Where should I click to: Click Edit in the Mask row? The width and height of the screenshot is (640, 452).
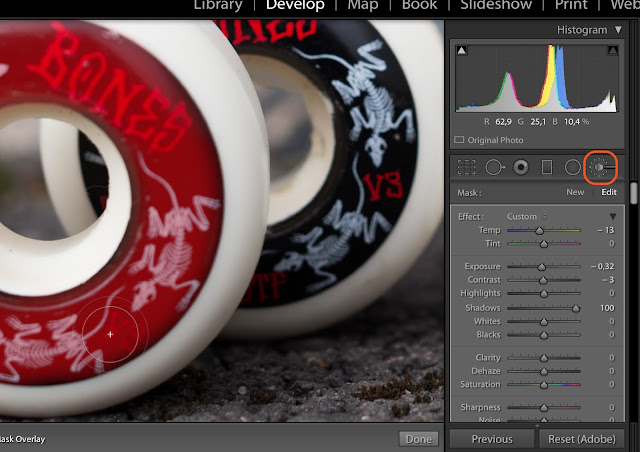coord(609,192)
